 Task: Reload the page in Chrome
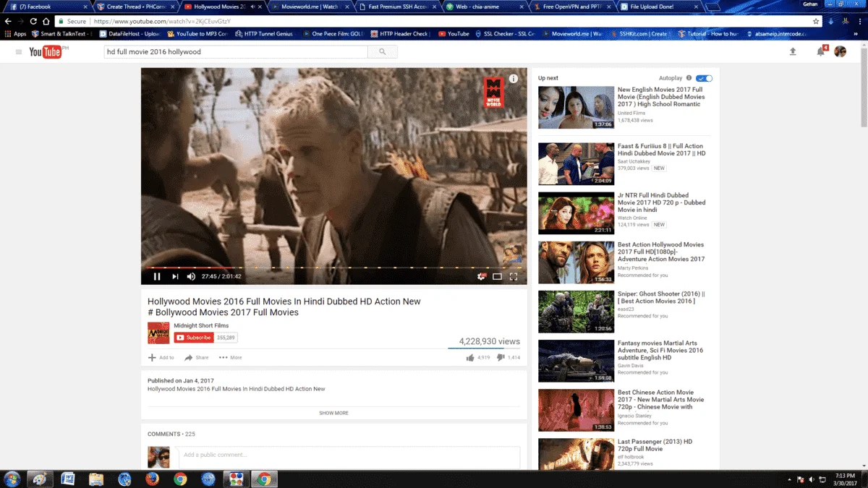[x=33, y=22]
